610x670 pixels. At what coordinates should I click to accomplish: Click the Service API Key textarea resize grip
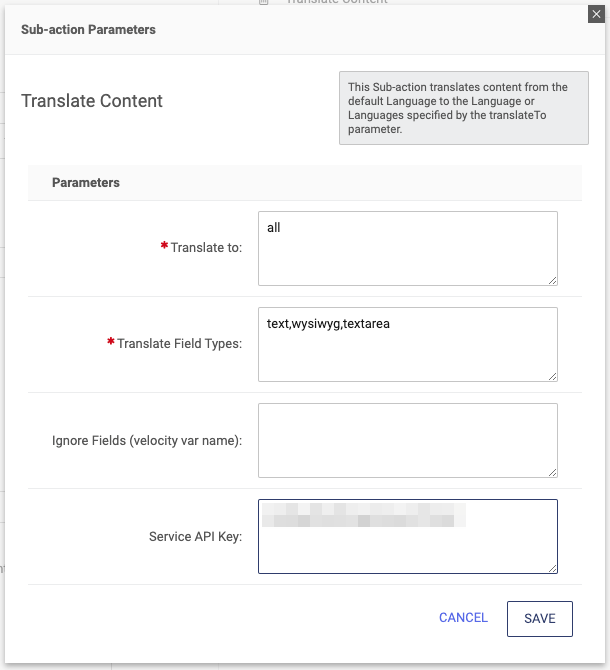point(552,568)
